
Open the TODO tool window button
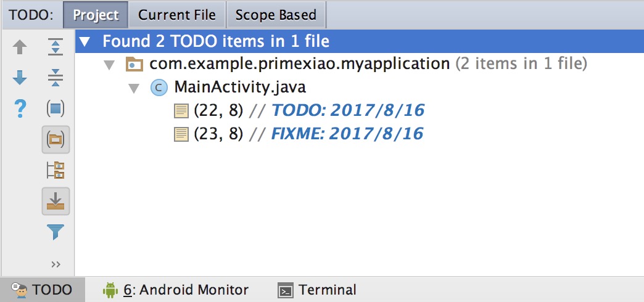tap(42, 290)
